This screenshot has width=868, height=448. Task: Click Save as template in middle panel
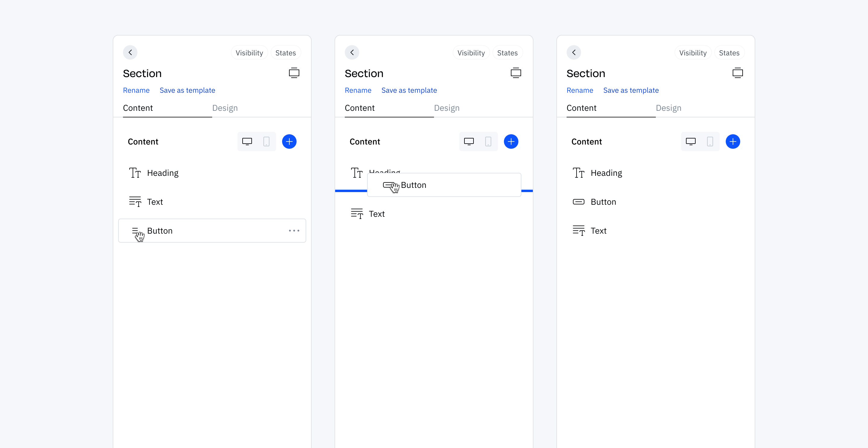click(x=409, y=91)
